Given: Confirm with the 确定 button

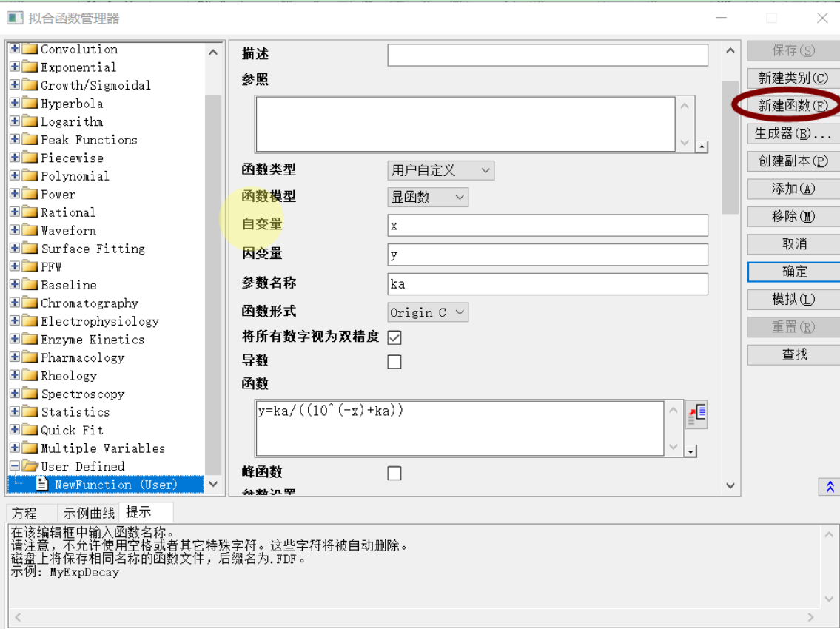Looking at the screenshot, I should [x=793, y=272].
